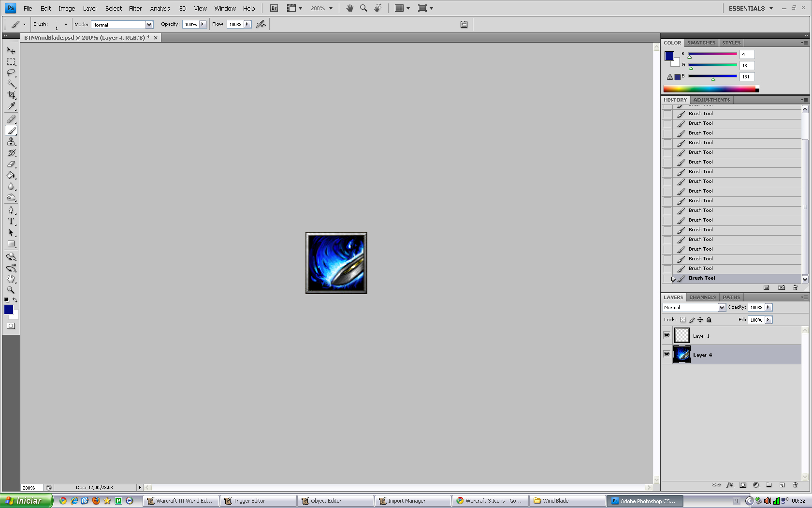Create new snapshot in History panel
The height and width of the screenshot is (508, 812).
click(782, 287)
